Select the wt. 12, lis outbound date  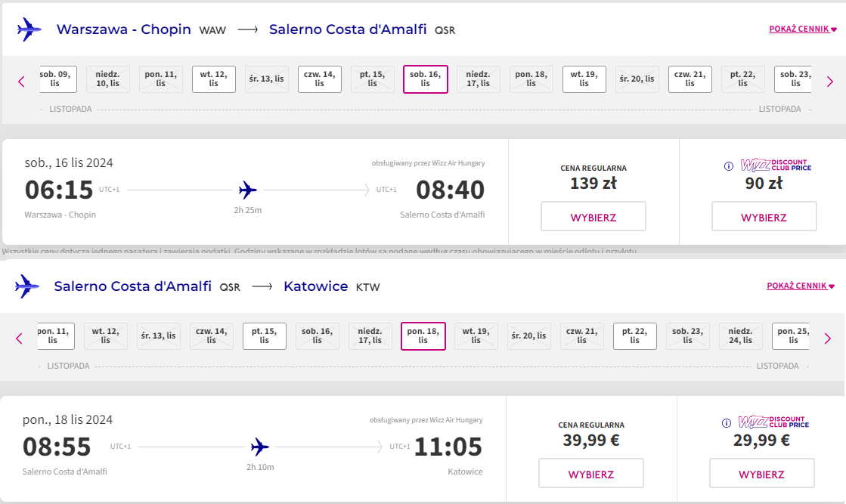point(214,79)
